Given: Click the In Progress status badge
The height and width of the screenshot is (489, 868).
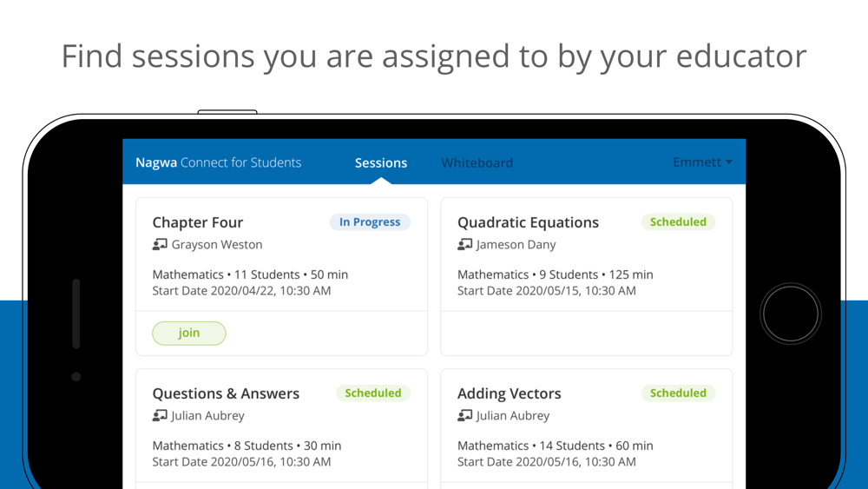Looking at the screenshot, I should point(370,222).
